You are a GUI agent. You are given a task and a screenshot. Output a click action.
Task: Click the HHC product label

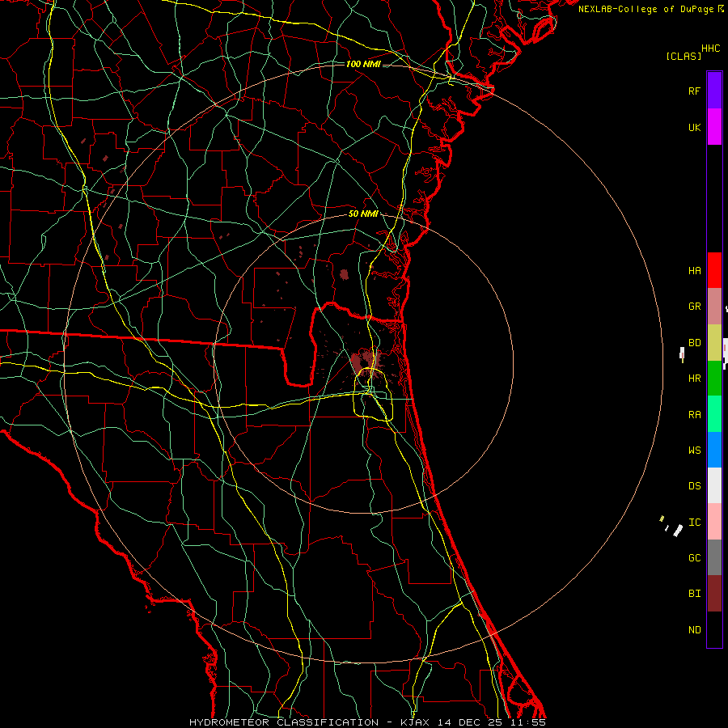click(x=711, y=49)
